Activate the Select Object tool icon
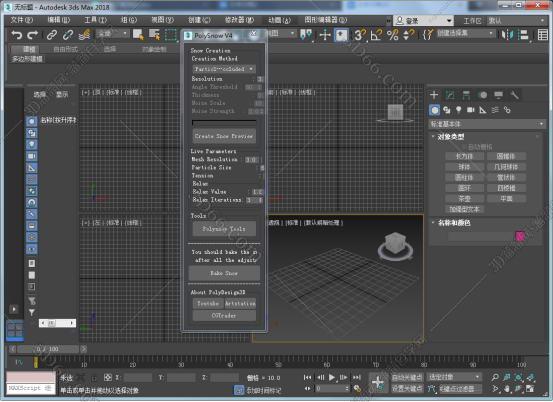The image size is (553, 402). coord(138,35)
